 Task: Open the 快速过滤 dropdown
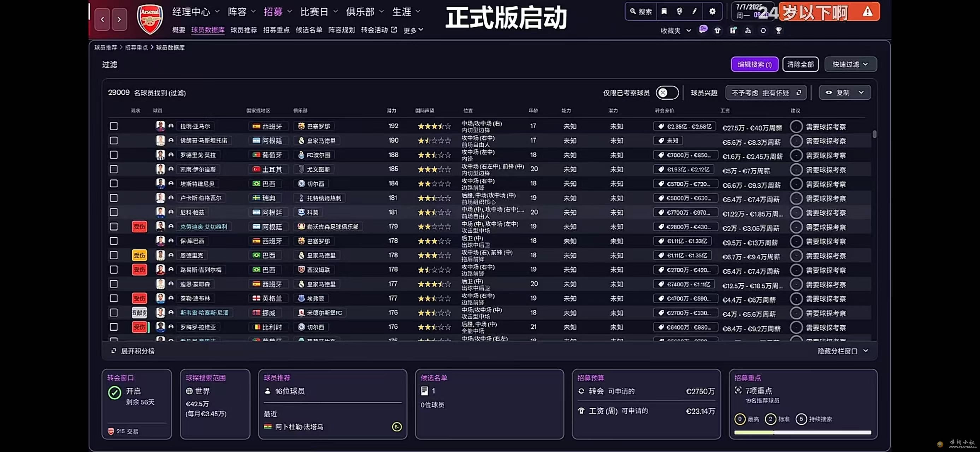[x=850, y=64]
